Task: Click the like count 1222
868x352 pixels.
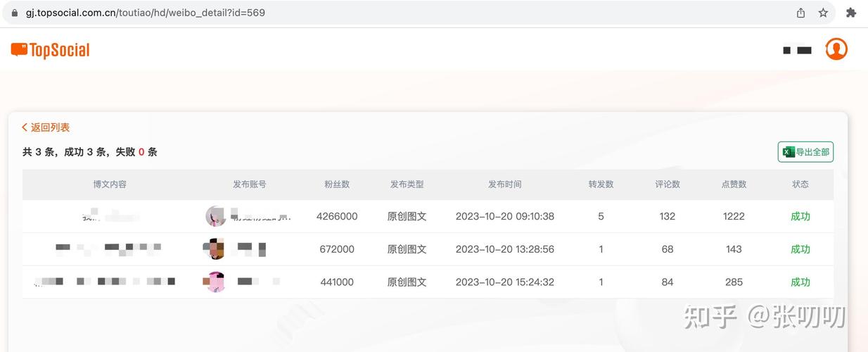Action: tap(734, 217)
